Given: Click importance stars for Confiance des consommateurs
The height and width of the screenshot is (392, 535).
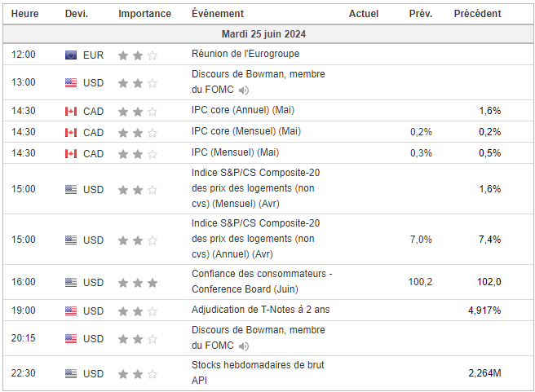Looking at the screenshot, I should (138, 283).
